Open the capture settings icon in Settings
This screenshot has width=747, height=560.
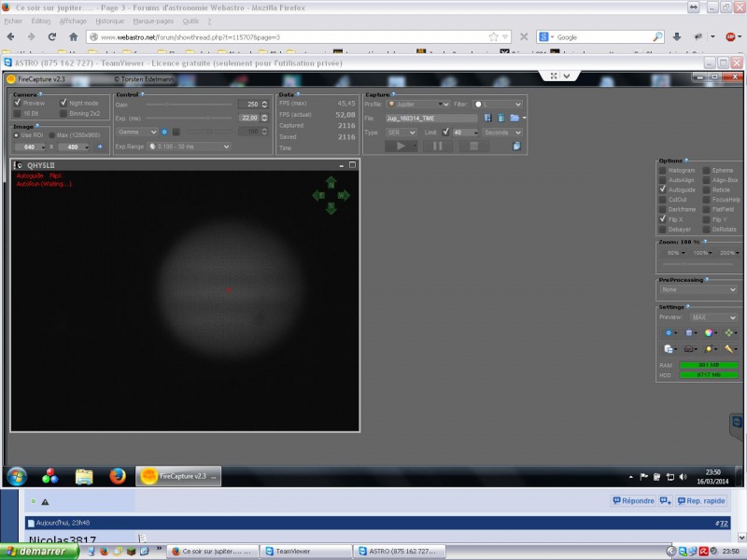tap(689, 333)
